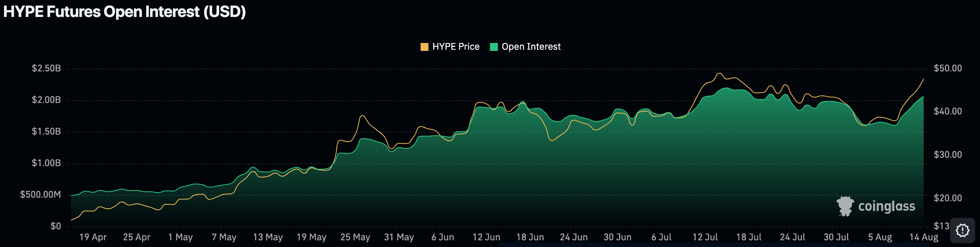Click the 19 Apr date label
The height and width of the screenshot is (247, 980).
[x=93, y=237]
